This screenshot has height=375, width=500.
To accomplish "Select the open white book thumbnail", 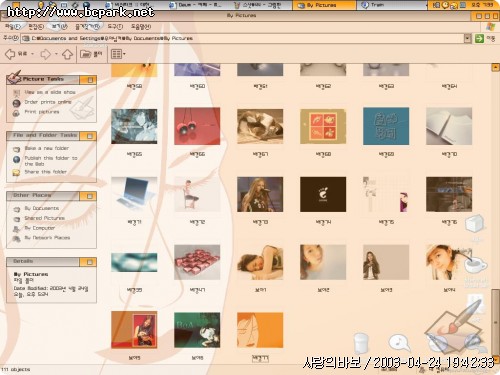I will (449, 126).
